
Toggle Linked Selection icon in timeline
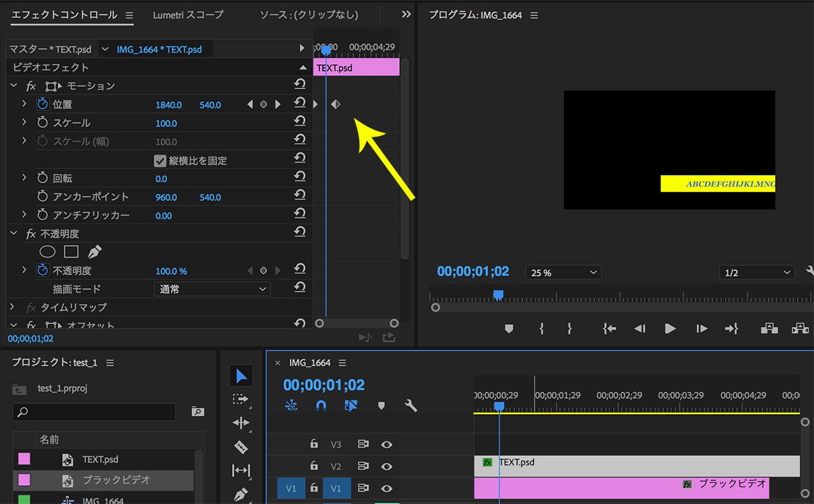[351, 406]
